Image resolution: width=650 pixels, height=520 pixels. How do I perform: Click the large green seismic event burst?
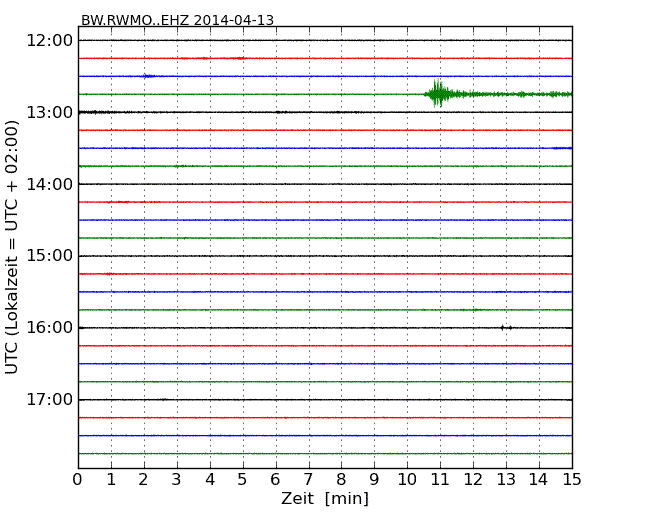coord(438,94)
